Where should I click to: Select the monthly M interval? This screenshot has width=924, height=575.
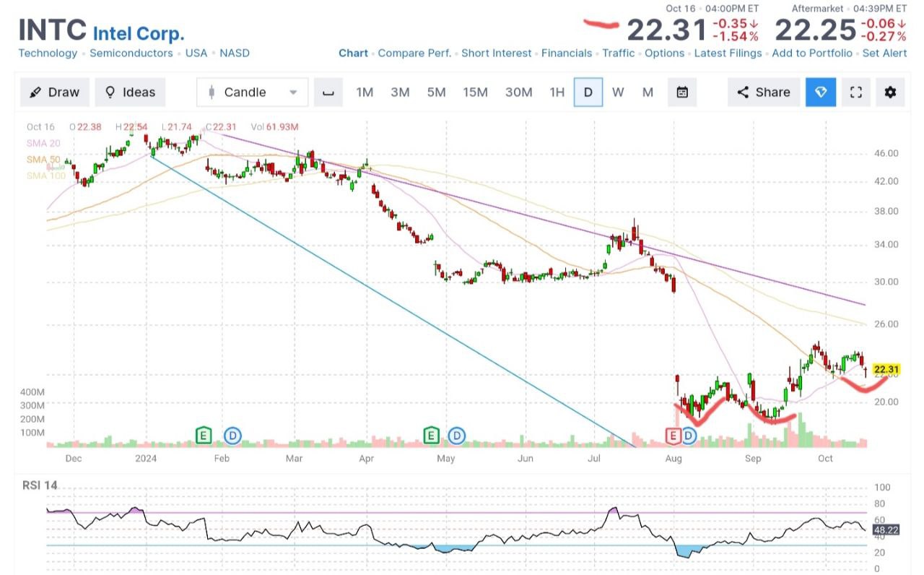click(x=648, y=92)
